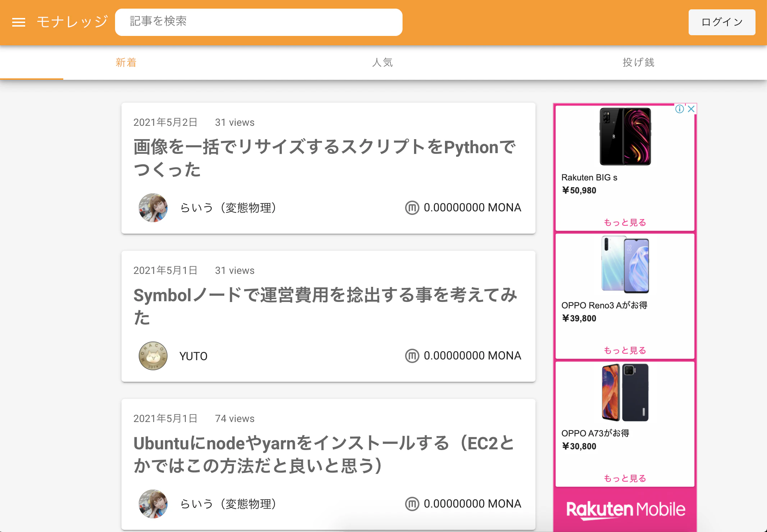The height and width of the screenshot is (532, 767).
Task: Click MONA coin icon on Symbol article
Action: 412,356
